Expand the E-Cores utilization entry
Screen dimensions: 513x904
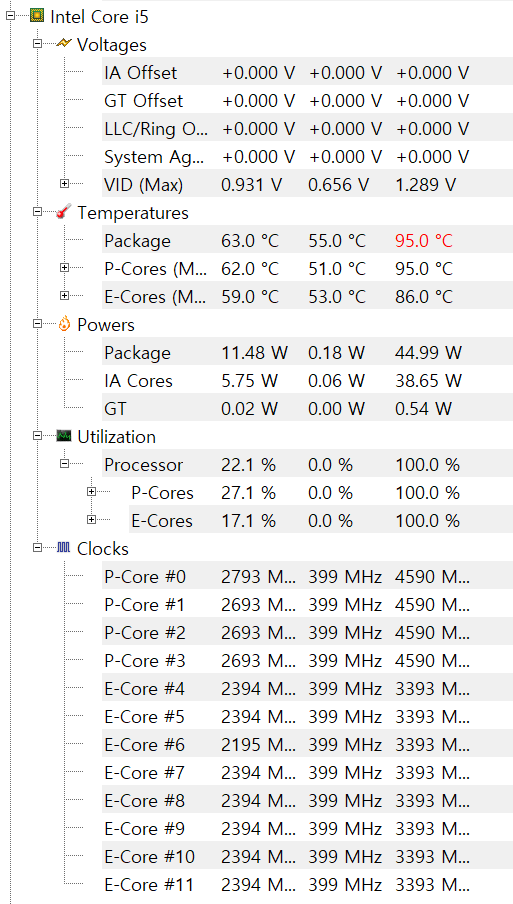point(91,520)
